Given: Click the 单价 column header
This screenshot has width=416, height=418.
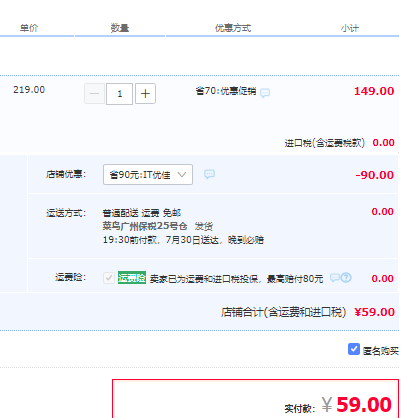Looking at the screenshot, I should coord(29,28).
